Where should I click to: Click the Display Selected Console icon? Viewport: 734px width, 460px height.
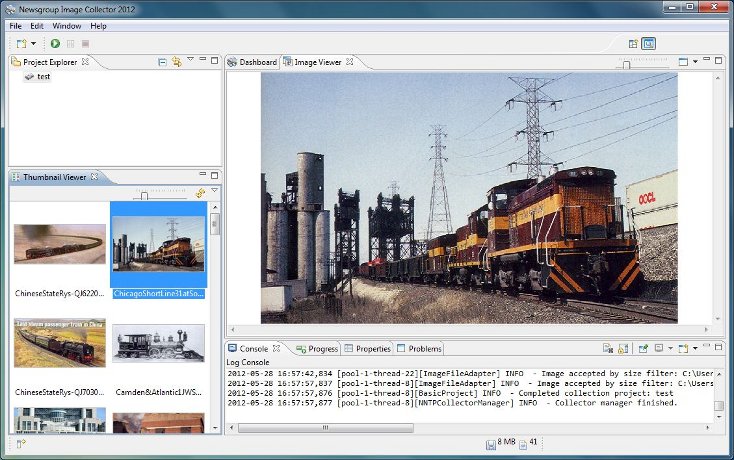pyautogui.click(x=659, y=348)
